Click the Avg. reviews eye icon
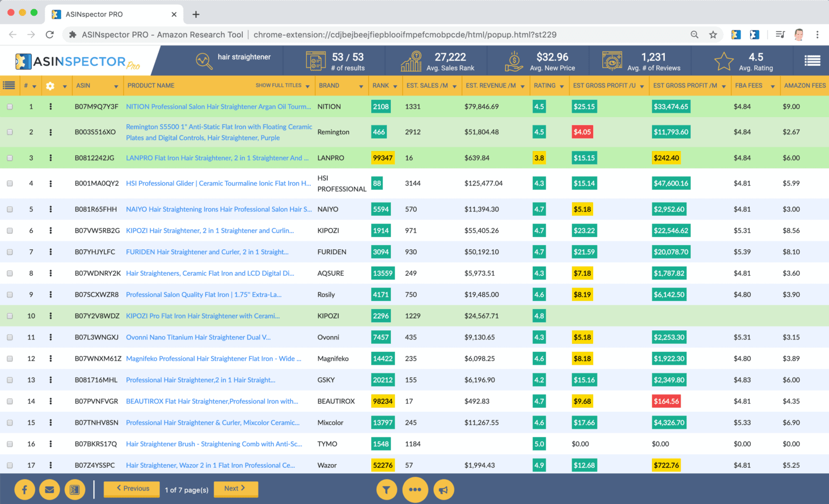 point(612,61)
